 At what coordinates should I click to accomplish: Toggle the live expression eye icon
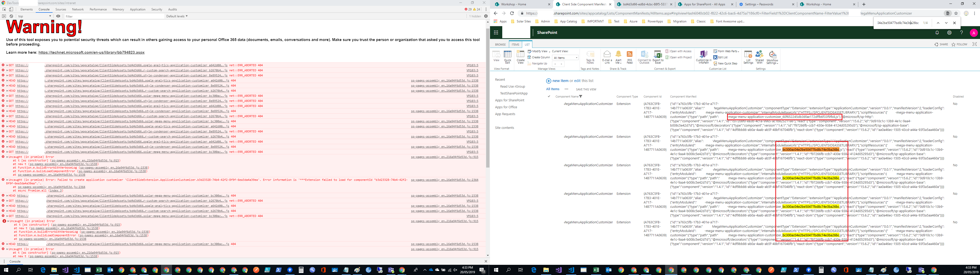[x=58, y=16]
